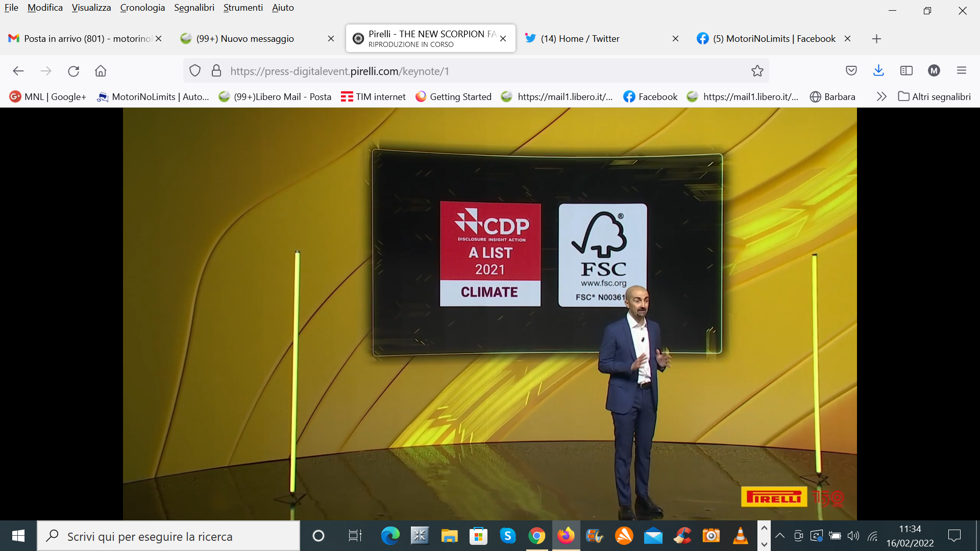Save page to Pocket icon
This screenshot has width=980, height=551.
click(x=851, y=71)
